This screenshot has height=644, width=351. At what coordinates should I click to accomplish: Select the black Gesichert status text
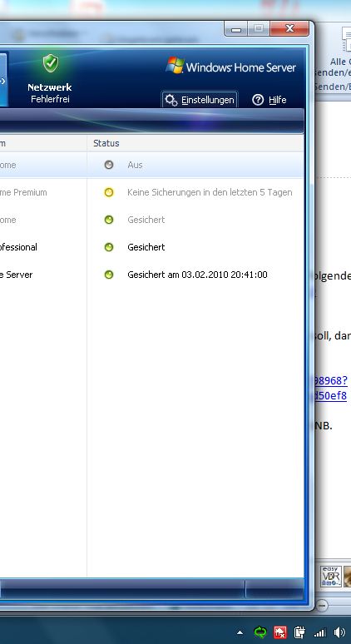pos(146,247)
